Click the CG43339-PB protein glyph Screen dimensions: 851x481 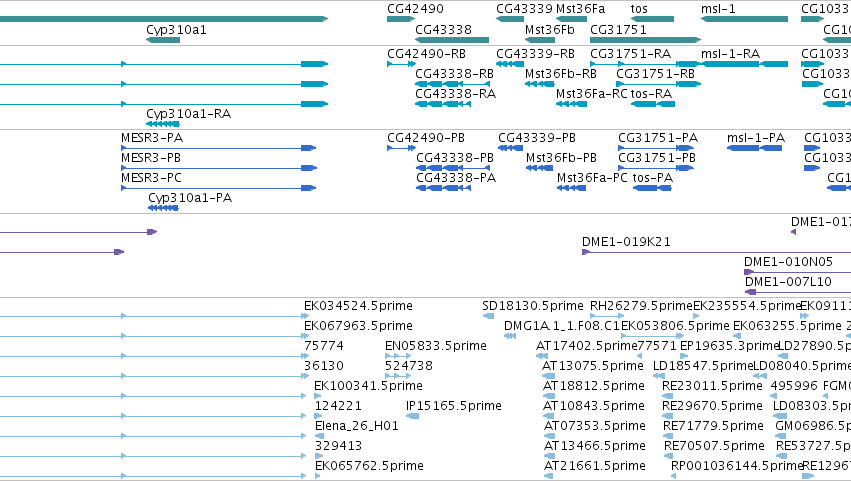point(510,148)
